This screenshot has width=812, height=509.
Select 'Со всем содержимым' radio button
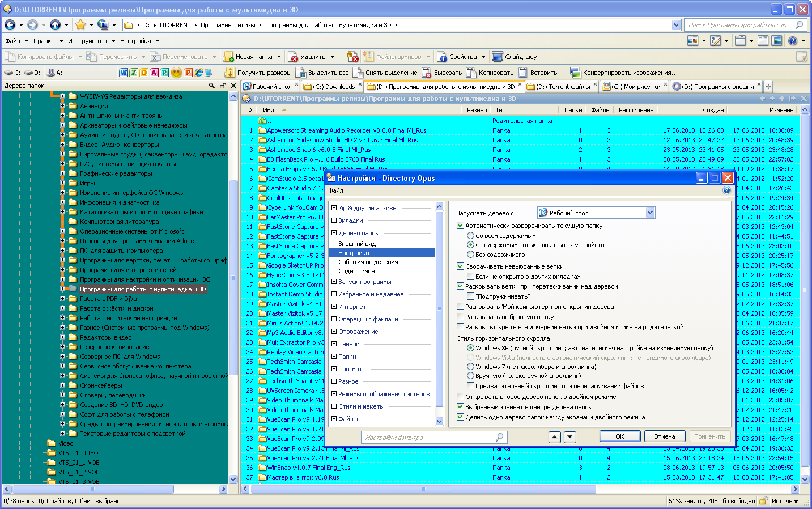coord(470,236)
